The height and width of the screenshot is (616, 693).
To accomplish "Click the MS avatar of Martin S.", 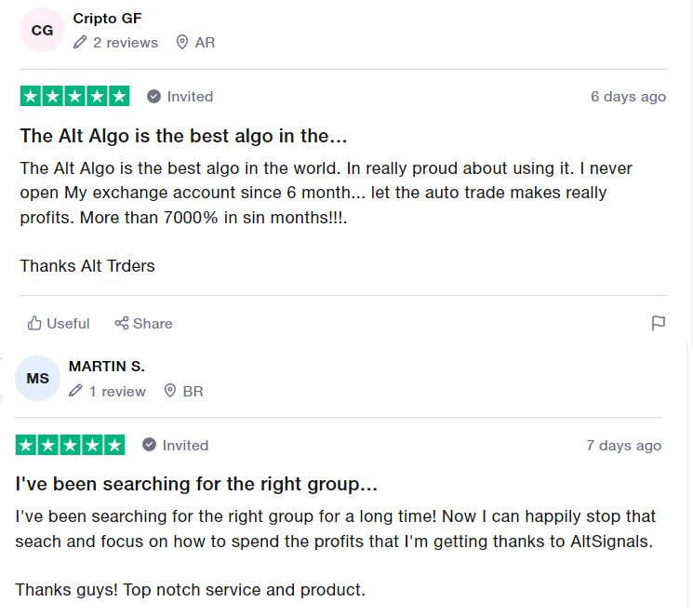I will (38, 379).
